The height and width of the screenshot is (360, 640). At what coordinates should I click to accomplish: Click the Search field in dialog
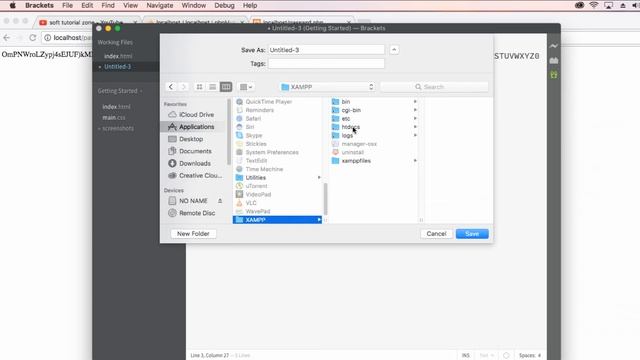point(434,87)
